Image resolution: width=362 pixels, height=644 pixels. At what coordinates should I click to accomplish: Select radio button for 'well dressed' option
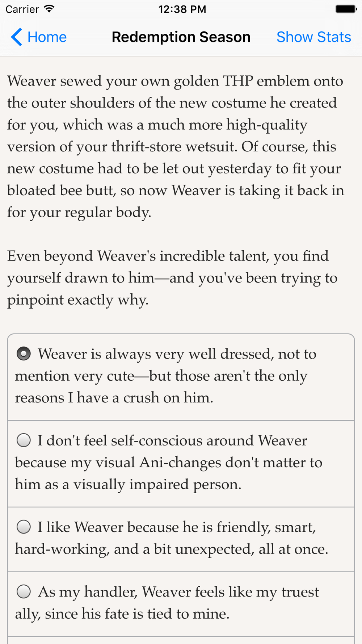[24, 354]
